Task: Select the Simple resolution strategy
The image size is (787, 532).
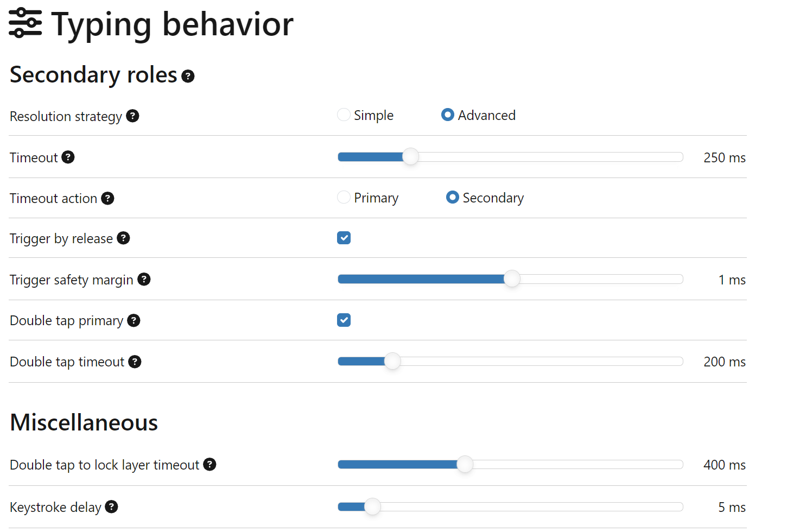Action: 344,115
